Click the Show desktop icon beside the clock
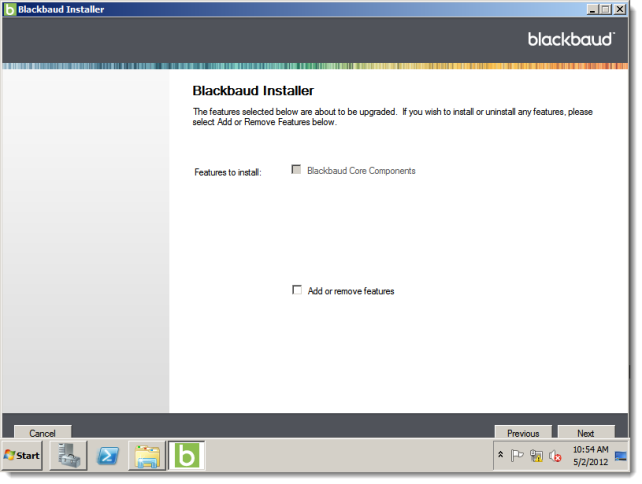The height and width of the screenshot is (484, 642). pos(621,455)
